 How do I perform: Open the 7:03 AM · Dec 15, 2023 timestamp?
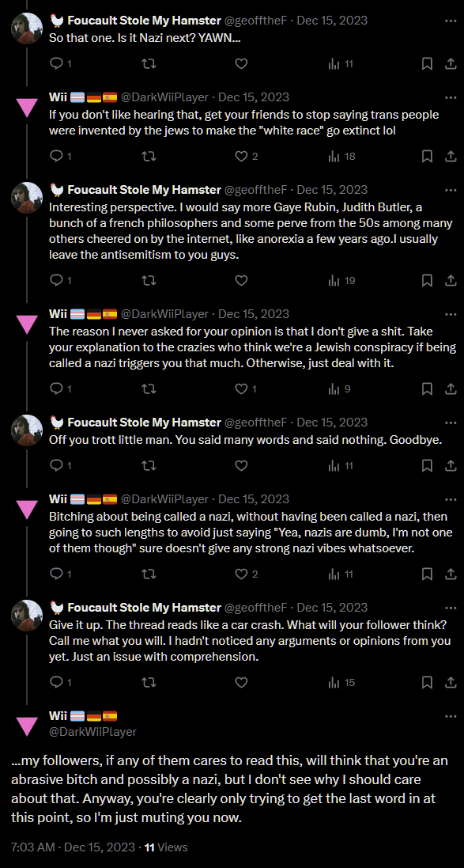(73, 847)
